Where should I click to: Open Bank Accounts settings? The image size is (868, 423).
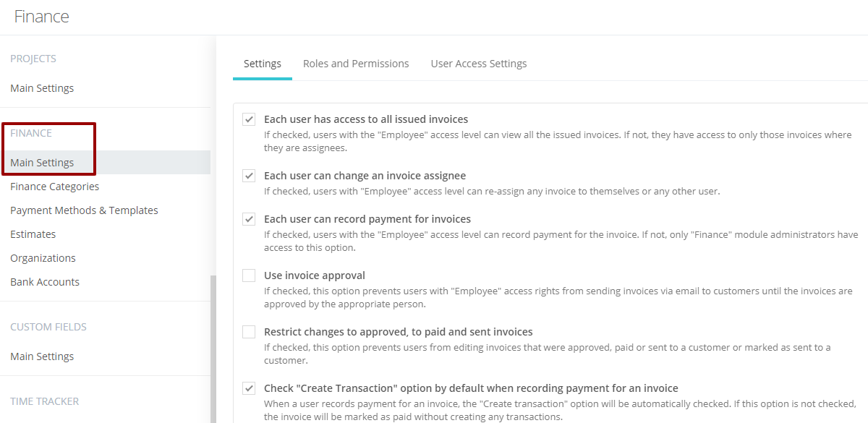pos(45,282)
